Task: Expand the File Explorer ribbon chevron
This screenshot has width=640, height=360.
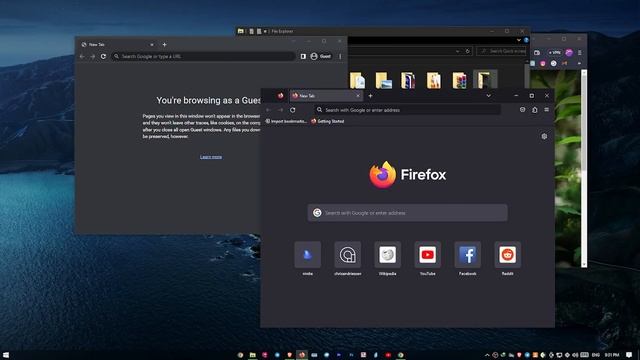Action: click(519, 40)
